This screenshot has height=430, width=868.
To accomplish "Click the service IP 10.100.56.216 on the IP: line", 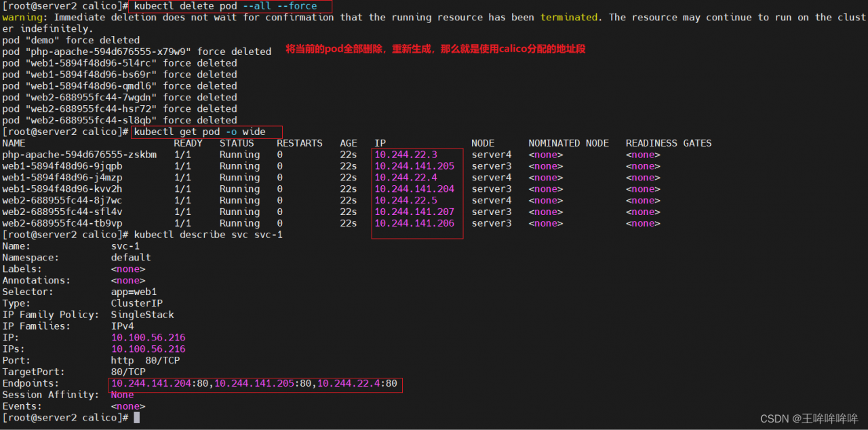I will [x=149, y=338].
